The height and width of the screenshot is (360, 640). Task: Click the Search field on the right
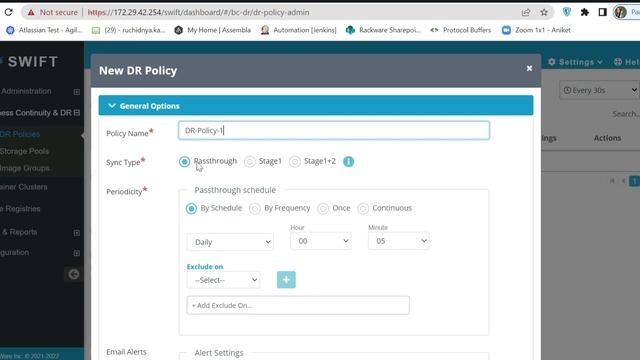625,114
